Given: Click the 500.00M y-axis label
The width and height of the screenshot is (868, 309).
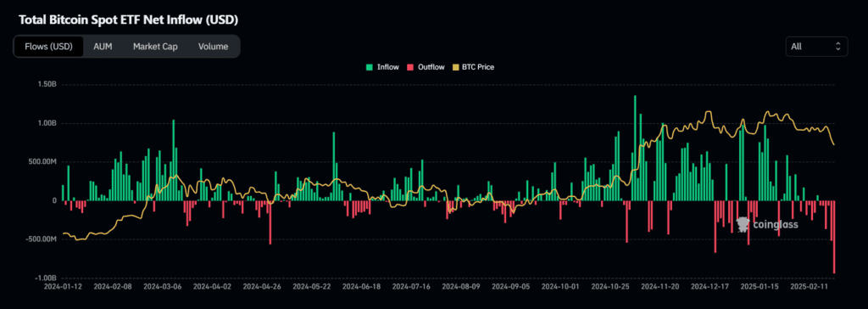Looking at the screenshot, I should point(42,162).
